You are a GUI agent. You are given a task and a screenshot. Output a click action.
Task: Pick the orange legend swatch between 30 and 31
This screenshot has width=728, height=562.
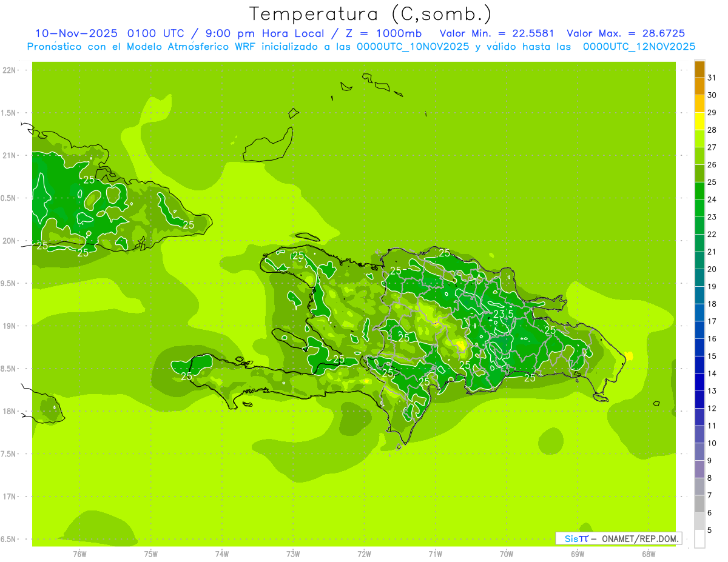coord(699,86)
